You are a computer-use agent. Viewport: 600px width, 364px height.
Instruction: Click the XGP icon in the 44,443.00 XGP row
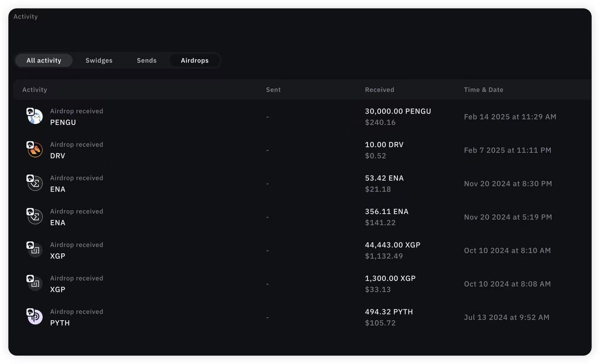tap(34, 250)
